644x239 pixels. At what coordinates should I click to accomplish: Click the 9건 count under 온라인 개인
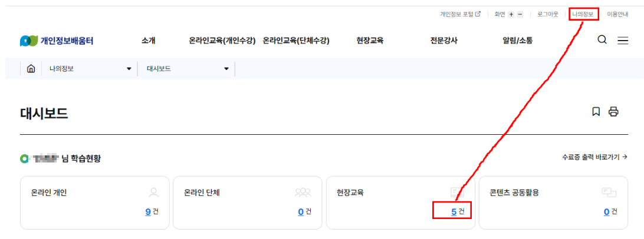pos(148,211)
